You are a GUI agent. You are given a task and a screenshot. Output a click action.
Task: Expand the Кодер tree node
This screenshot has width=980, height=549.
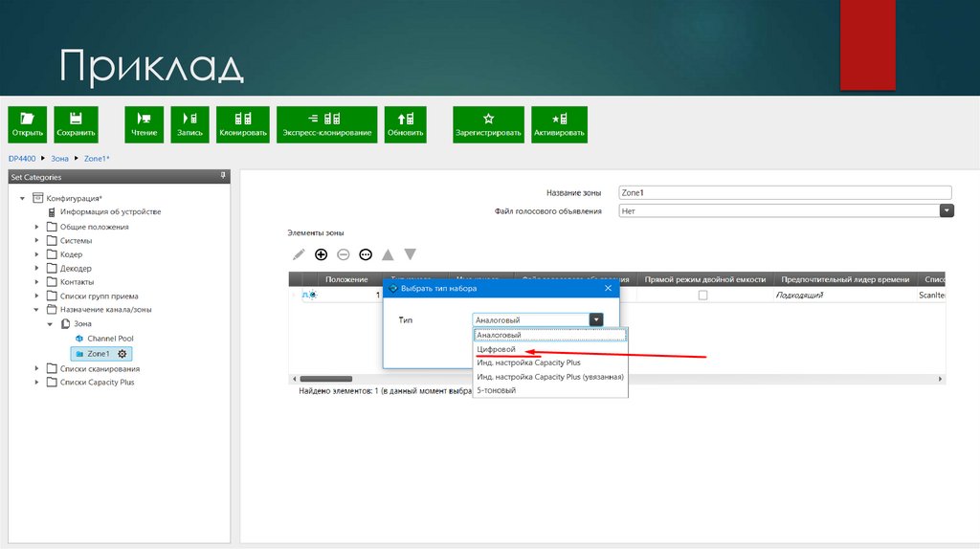point(36,254)
